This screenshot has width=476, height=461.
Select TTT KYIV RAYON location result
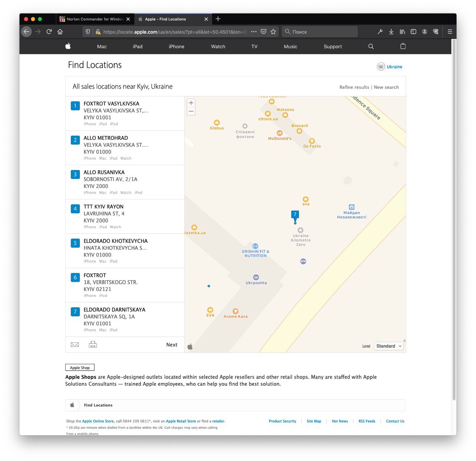pyautogui.click(x=125, y=217)
